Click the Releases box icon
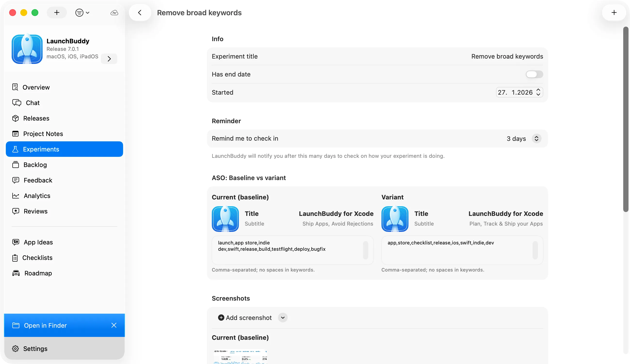The image size is (630, 364). click(16, 118)
